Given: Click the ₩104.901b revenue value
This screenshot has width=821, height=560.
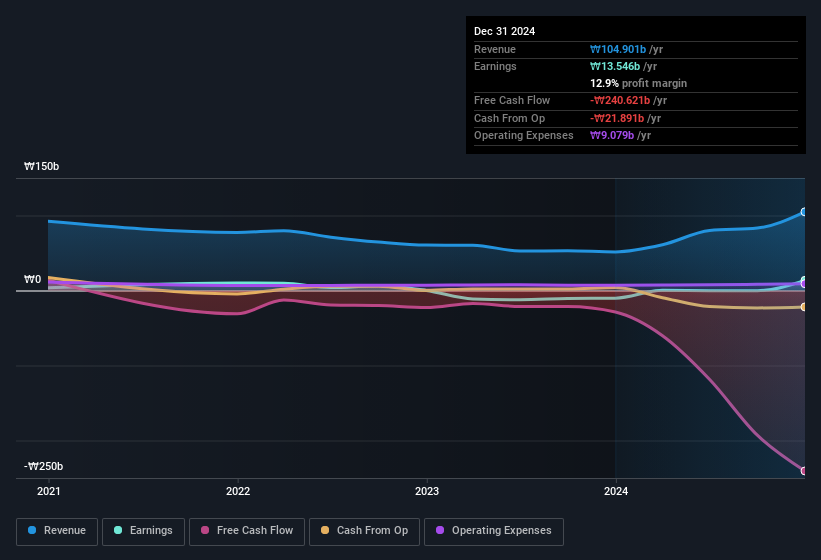Looking at the screenshot, I should click(x=618, y=49).
